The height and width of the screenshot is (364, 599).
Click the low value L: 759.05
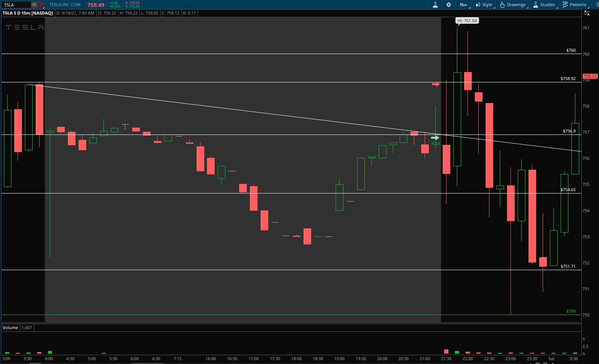tap(149, 13)
